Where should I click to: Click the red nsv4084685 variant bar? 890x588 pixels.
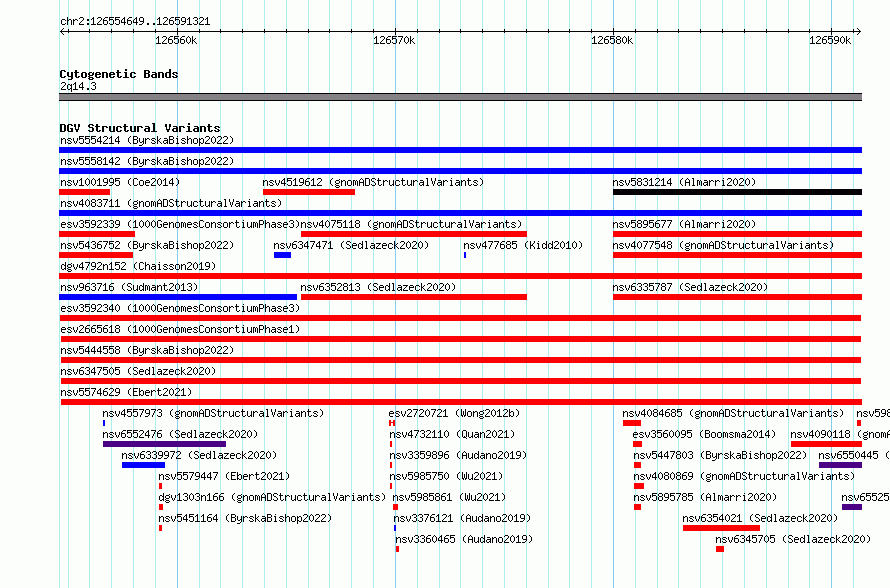point(632,423)
